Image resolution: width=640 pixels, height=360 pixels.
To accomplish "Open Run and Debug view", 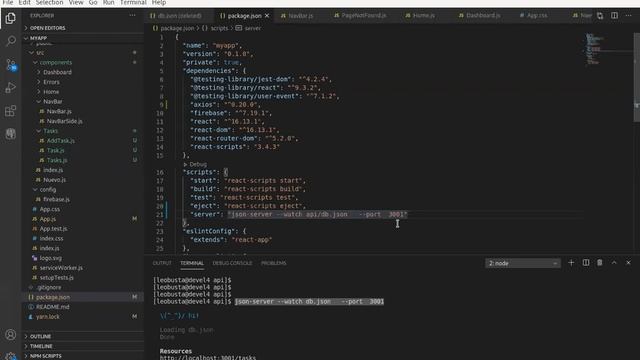I will [11, 87].
